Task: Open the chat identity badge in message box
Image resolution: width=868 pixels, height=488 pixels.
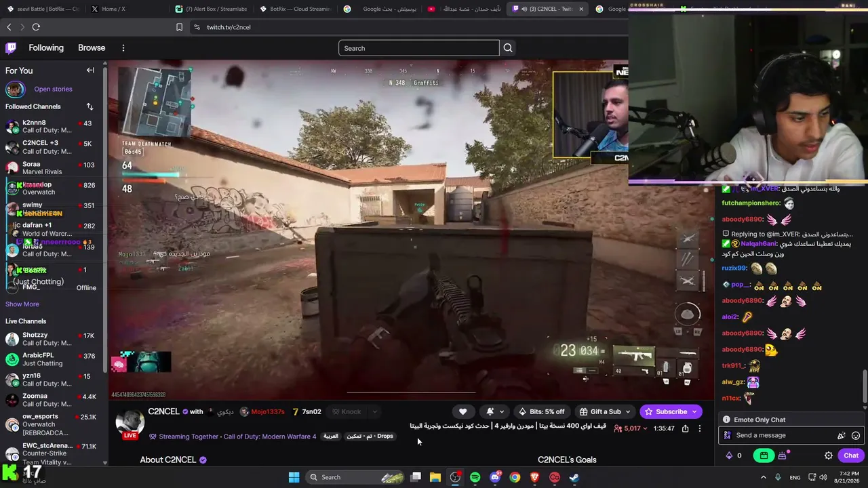Action: tap(728, 436)
